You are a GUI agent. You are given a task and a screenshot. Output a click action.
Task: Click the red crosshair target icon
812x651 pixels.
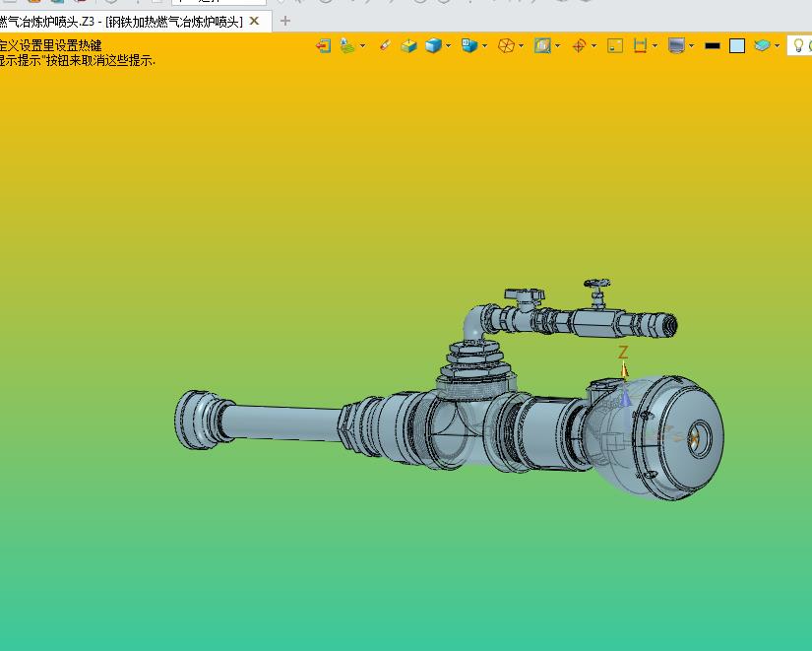579,45
